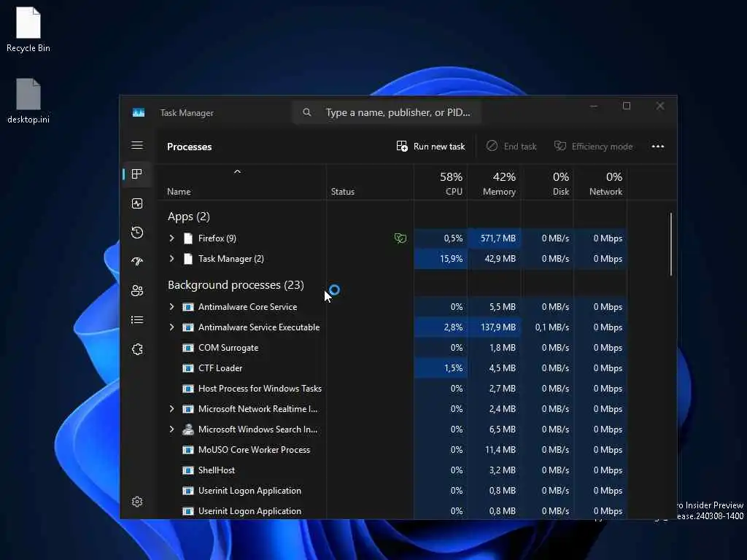The width and height of the screenshot is (747, 560).
Task: Click the 0,1 MB/s disk value
Action: pos(551,327)
